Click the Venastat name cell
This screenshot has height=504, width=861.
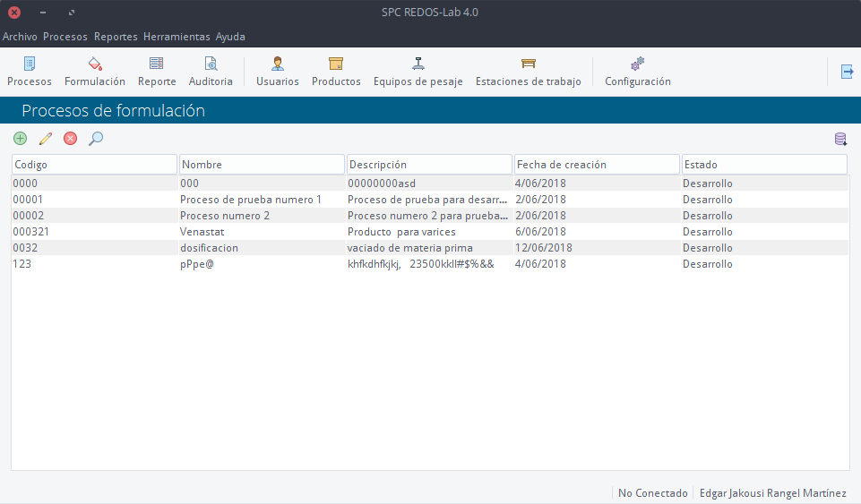click(202, 232)
